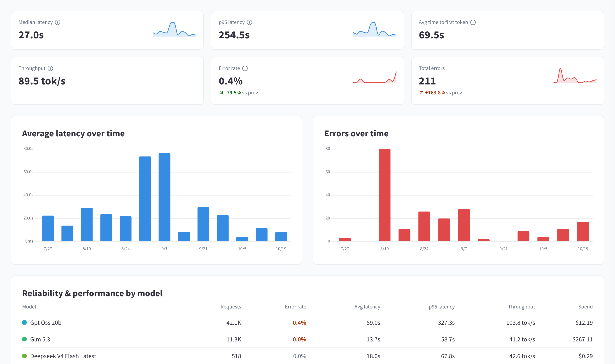The image size is (615, 364).
Task: Click the 8/10 errors bar reaching 80
Action: (384, 195)
